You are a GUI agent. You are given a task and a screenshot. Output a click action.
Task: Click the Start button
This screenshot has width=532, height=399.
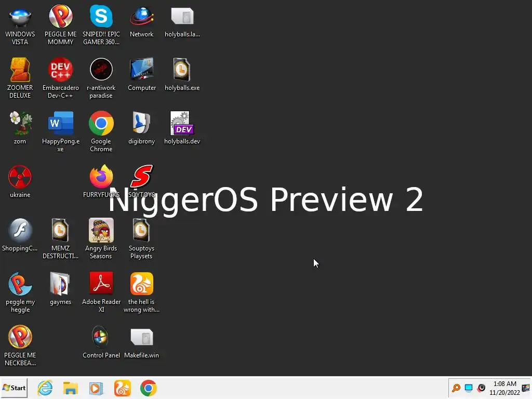click(x=14, y=388)
